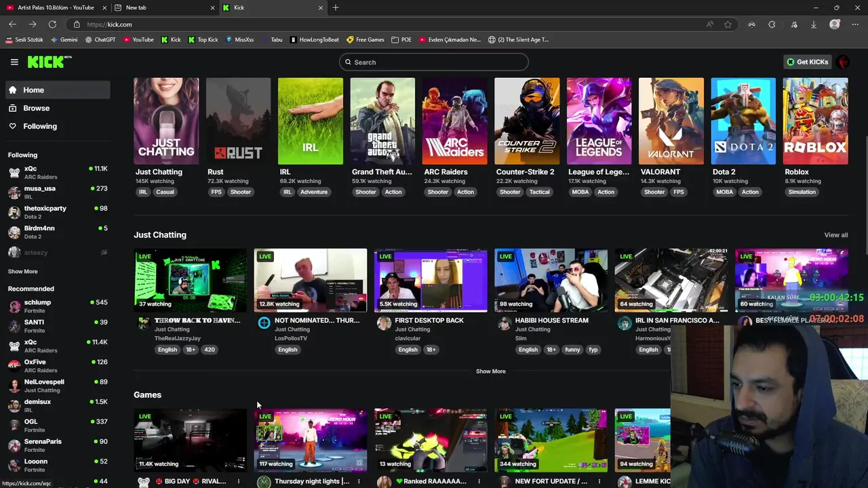Image resolution: width=868 pixels, height=488 pixels.
Task: Select the Counter-Strike 2 category card
Action: pyautogui.click(x=527, y=121)
